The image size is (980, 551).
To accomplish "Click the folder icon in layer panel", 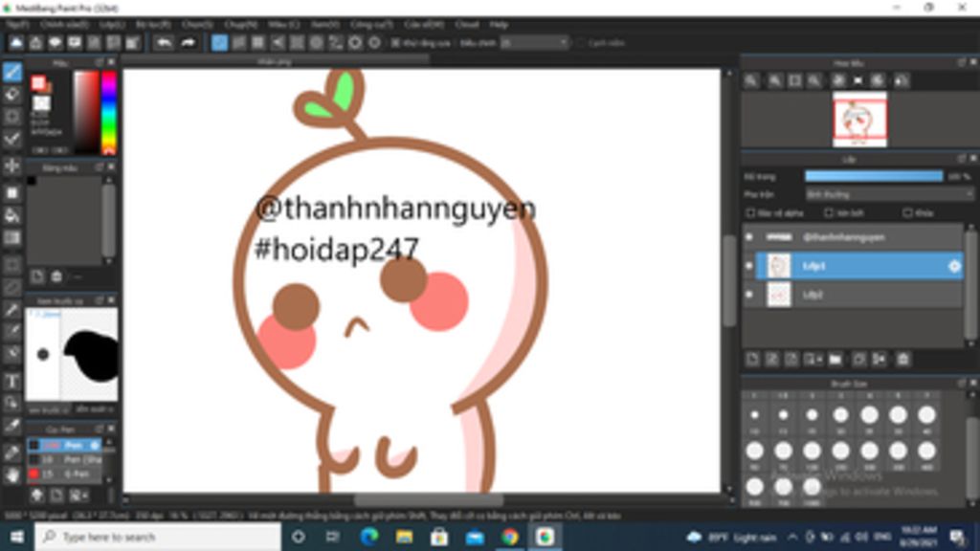I will pyautogui.click(x=835, y=360).
